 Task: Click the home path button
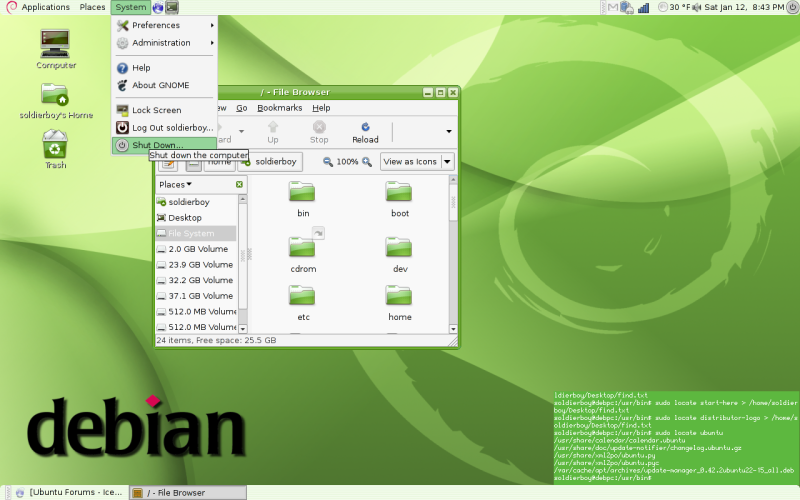click(x=220, y=164)
